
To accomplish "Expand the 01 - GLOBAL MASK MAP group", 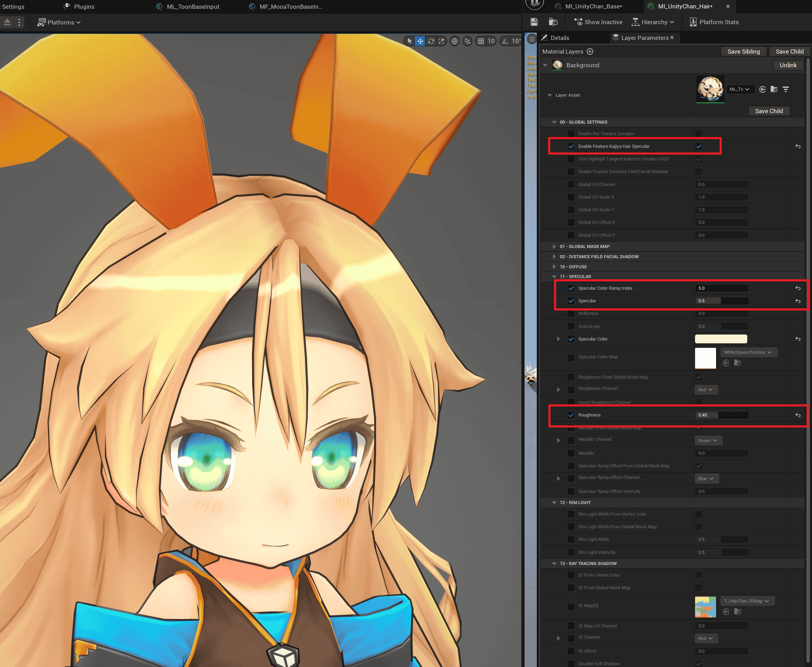I will tap(554, 247).
